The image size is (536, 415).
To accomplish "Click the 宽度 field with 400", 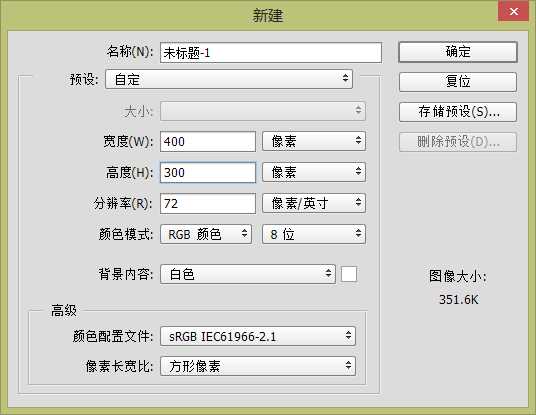I will [208, 142].
